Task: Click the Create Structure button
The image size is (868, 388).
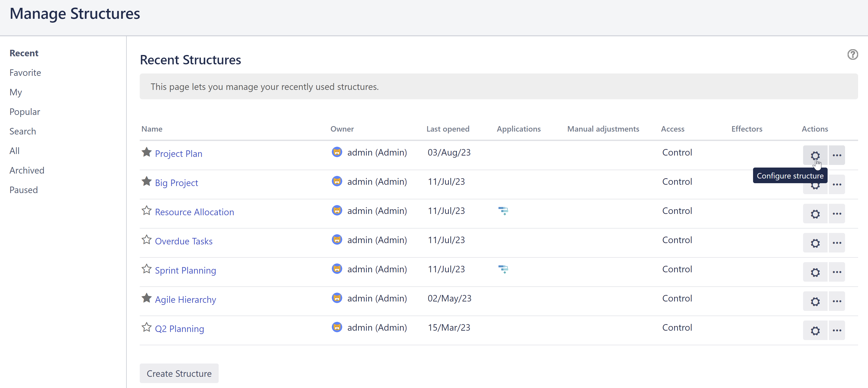Action: (179, 373)
